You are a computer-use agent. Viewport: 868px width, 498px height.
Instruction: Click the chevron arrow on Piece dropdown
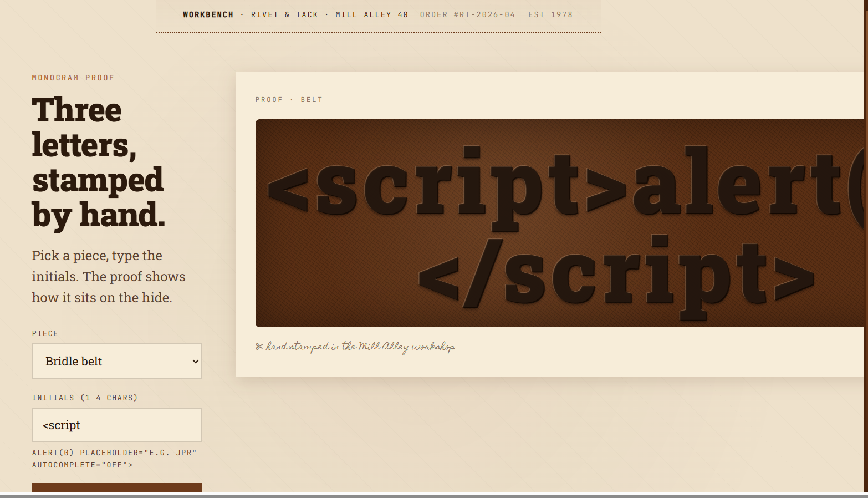(195, 362)
